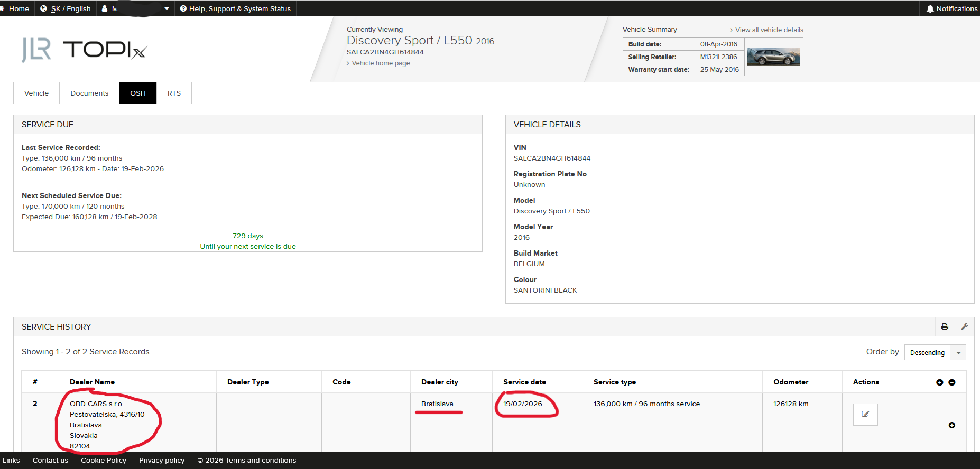Image resolution: width=980 pixels, height=469 pixels.
Task: Click the Discovery Sport vehicle thumbnail
Action: click(773, 57)
